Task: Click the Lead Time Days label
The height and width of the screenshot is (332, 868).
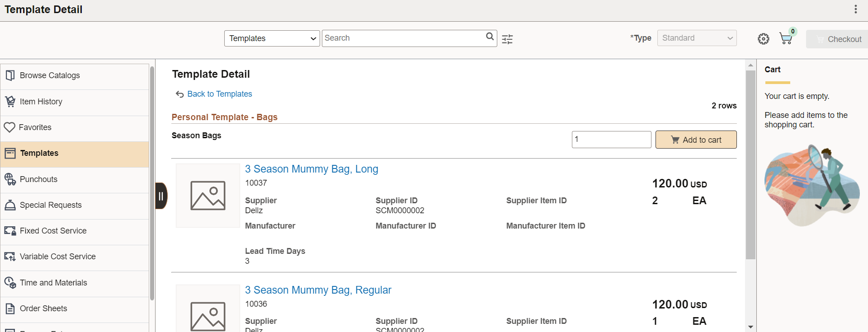Action: coord(275,251)
